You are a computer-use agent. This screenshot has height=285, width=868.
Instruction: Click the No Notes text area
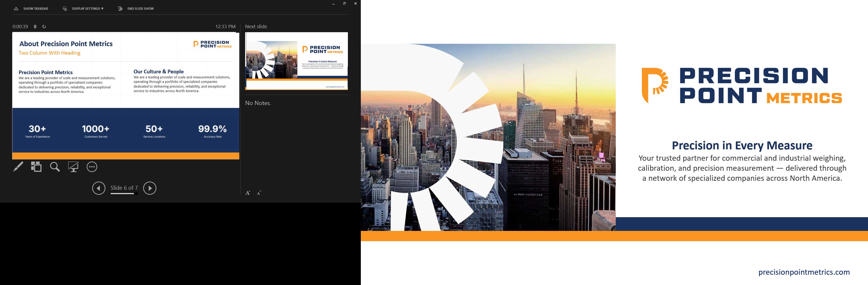[258, 103]
